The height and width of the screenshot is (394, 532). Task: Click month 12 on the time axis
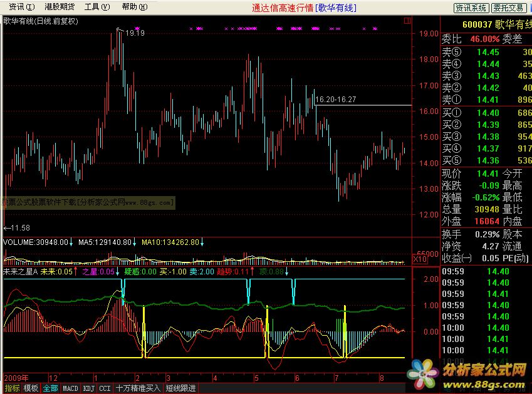coord(53,378)
